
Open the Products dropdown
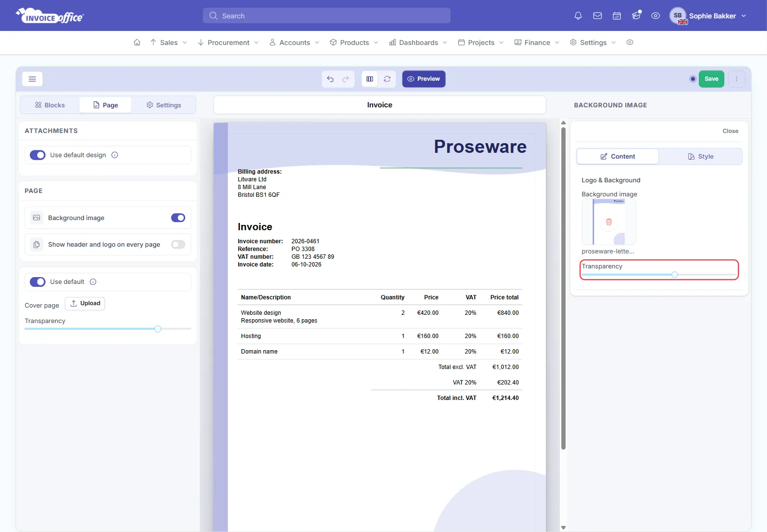click(354, 43)
